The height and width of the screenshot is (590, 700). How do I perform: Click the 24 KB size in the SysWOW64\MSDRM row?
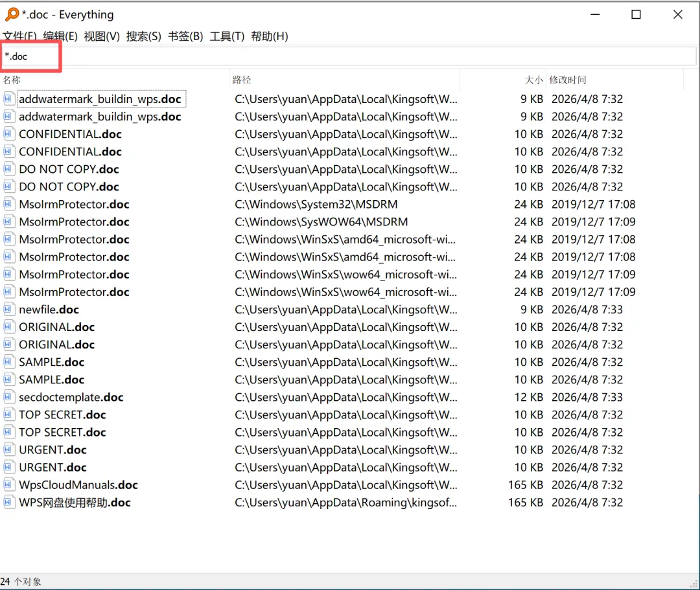(529, 221)
